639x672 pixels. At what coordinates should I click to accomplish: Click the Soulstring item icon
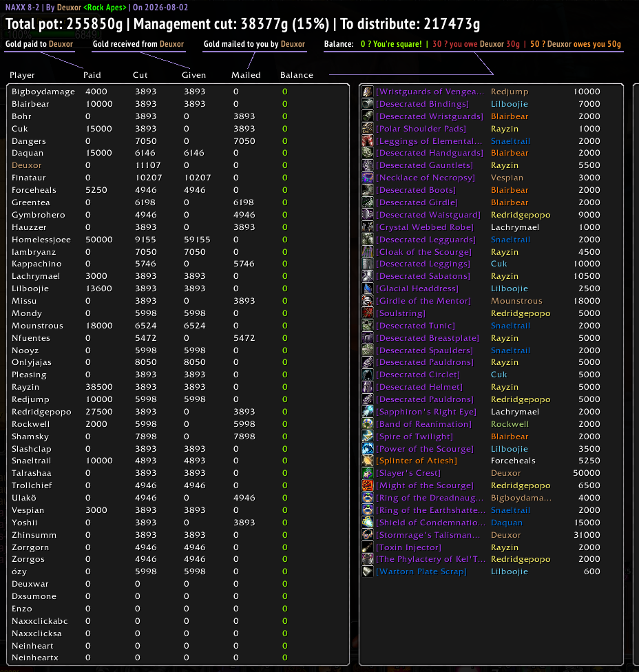click(x=368, y=313)
